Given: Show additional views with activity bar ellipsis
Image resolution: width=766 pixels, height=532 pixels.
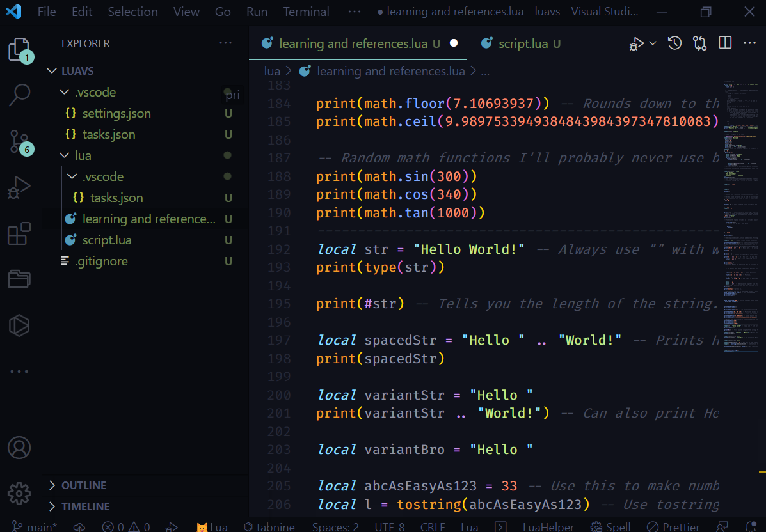Looking at the screenshot, I should pos(20,372).
